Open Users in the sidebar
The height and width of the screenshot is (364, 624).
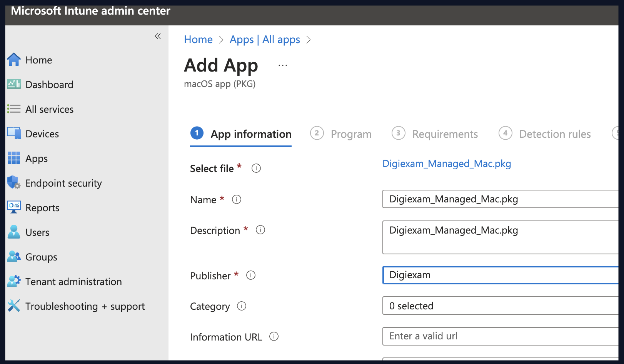pyautogui.click(x=37, y=232)
